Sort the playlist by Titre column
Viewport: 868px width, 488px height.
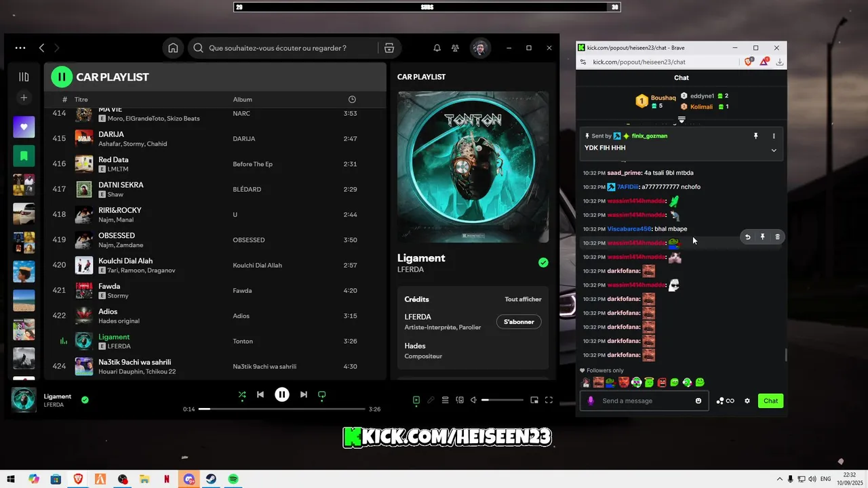[81, 100]
